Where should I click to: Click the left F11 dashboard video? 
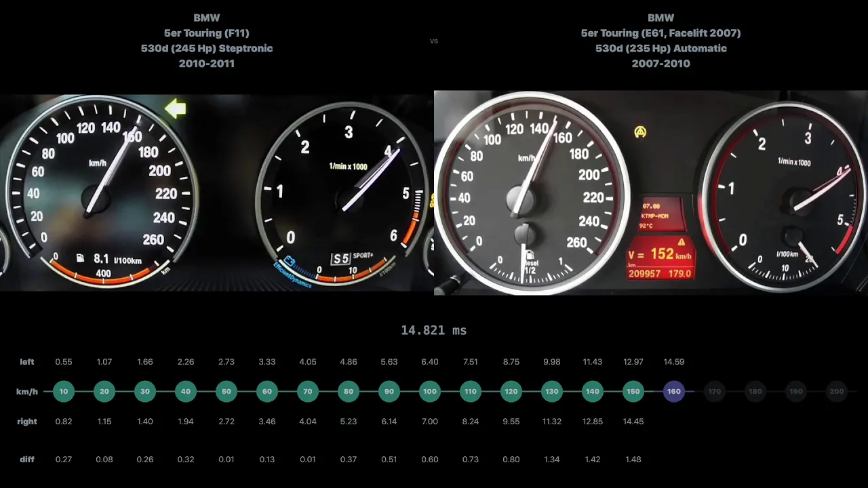coord(217,193)
